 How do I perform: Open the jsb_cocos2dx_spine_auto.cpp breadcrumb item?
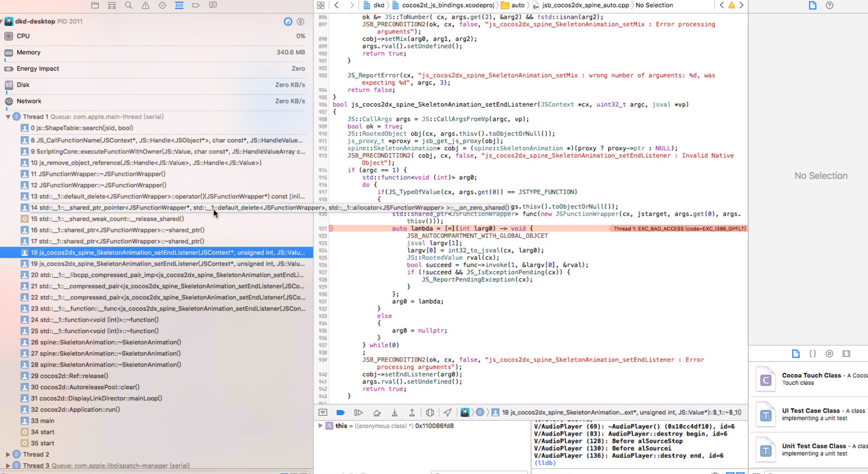tap(585, 5)
